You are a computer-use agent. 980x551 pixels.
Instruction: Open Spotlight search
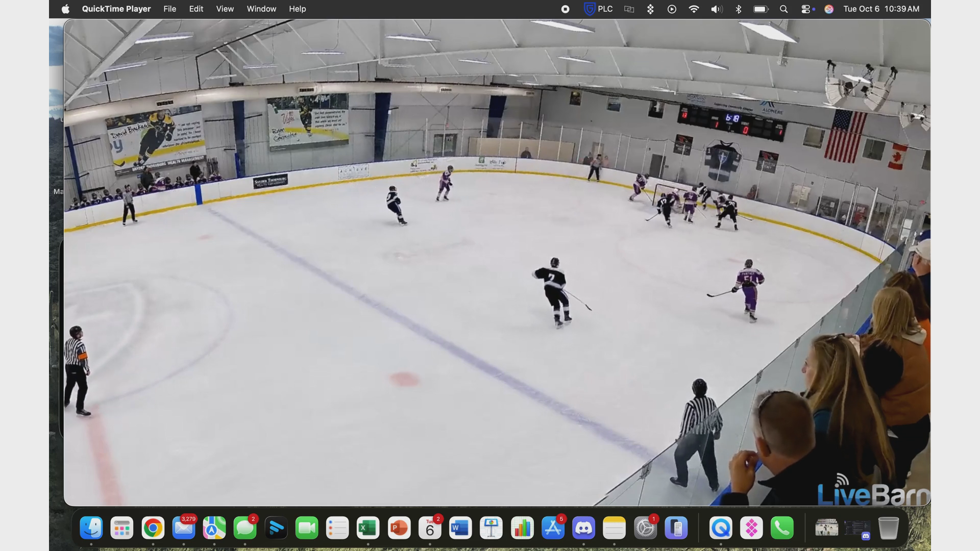point(783,9)
